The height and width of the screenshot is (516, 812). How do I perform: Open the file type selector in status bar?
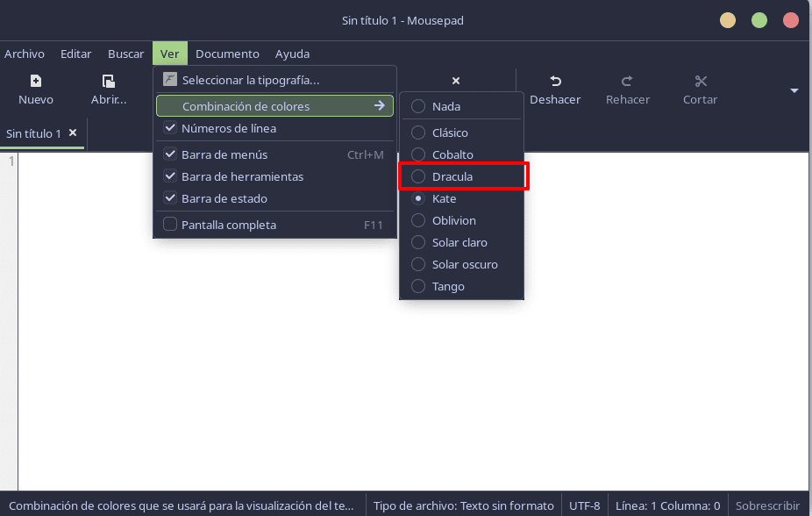[x=463, y=505]
